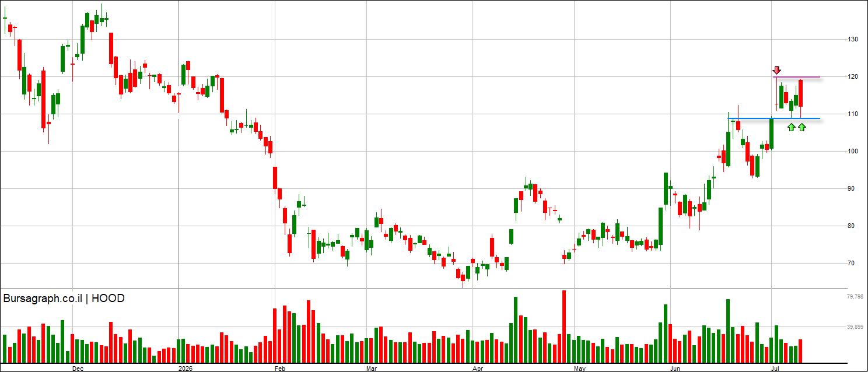Click the left green up arrow marker

(792, 127)
